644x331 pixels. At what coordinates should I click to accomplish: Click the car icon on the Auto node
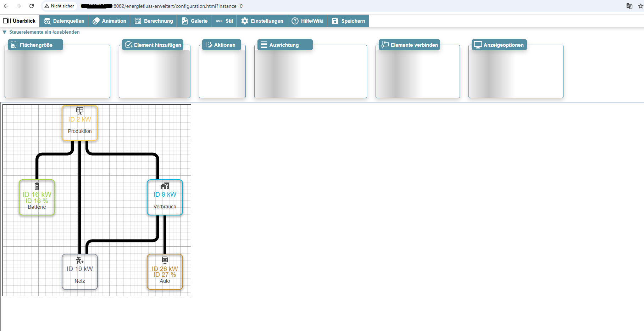pos(165,259)
